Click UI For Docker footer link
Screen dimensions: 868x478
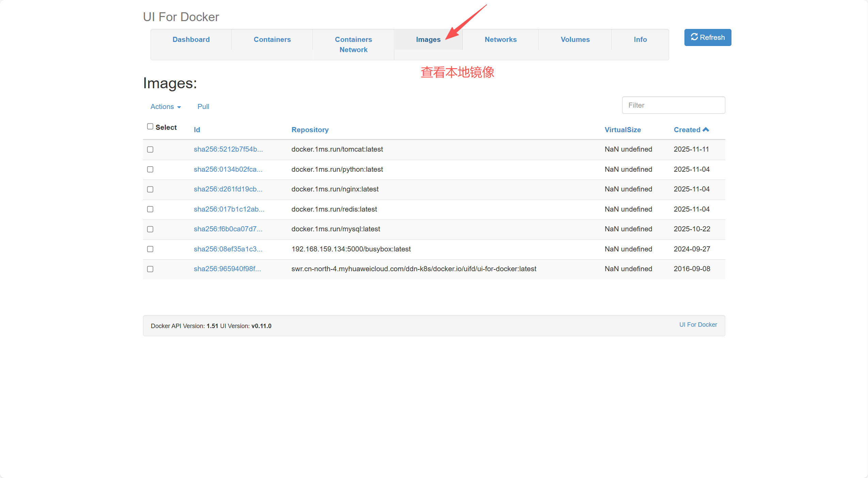[x=698, y=325]
